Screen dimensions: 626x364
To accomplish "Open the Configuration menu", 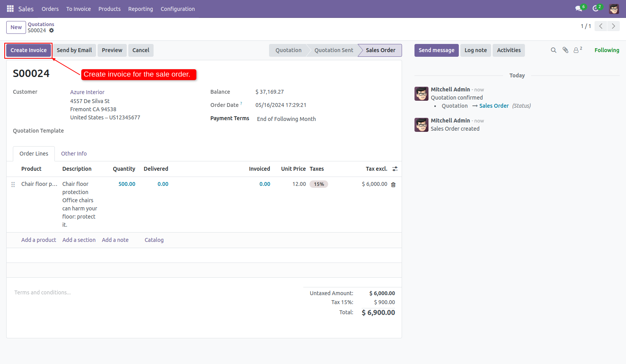I will click(177, 9).
